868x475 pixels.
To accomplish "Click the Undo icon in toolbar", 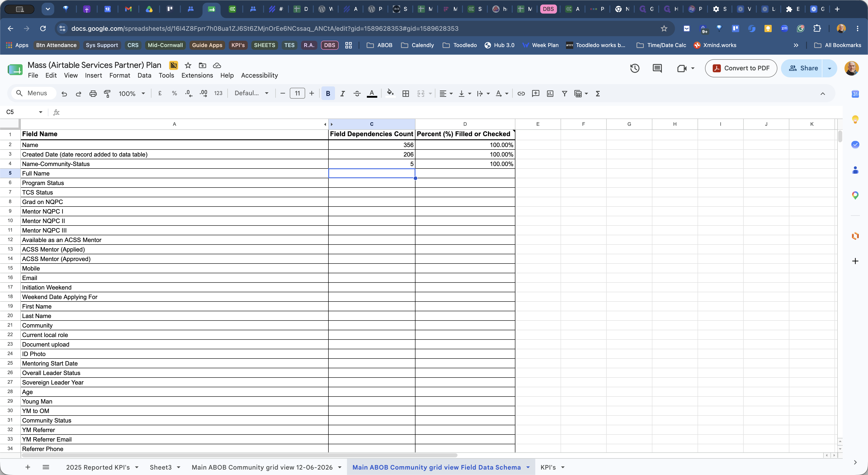I will point(64,94).
